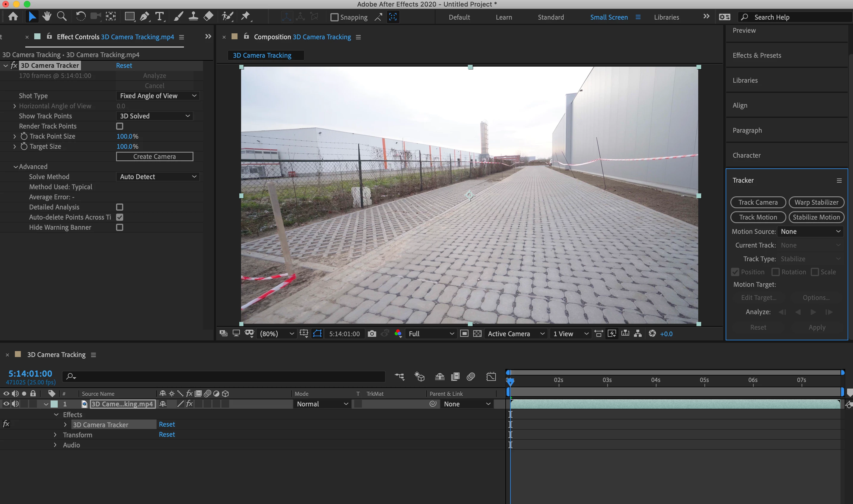The width and height of the screenshot is (853, 504).
Task: Select the Zoom magnifier tool
Action: (x=62, y=16)
